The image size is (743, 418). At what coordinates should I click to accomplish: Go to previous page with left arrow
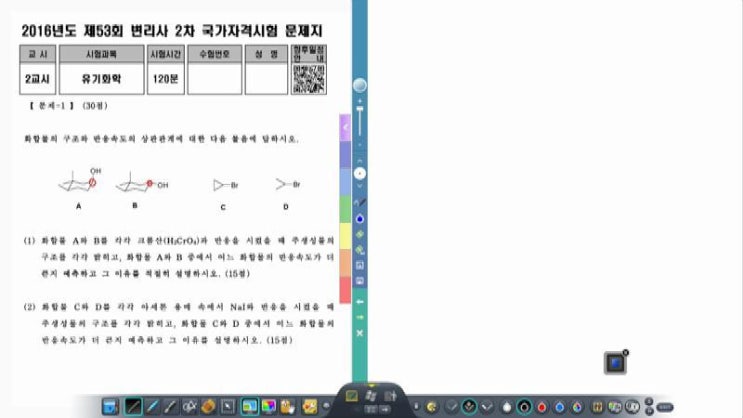pyautogui.click(x=360, y=302)
